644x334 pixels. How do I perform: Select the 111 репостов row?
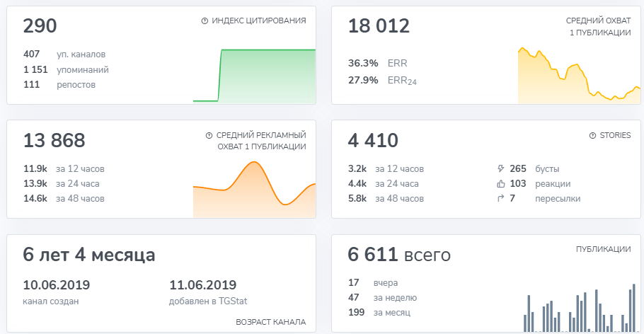59,84
